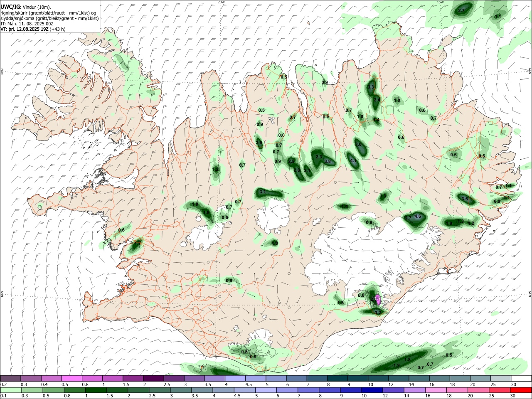Pick the white swatch right of 30 in upper legend
Viewport: 532px width, 399px height.
(x=521, y=379)
